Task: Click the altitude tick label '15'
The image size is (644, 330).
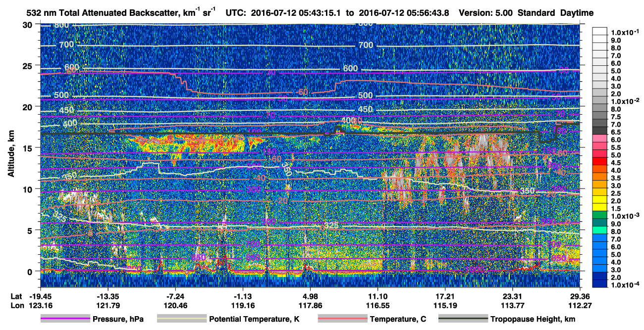Action: (x=28, y=148)
